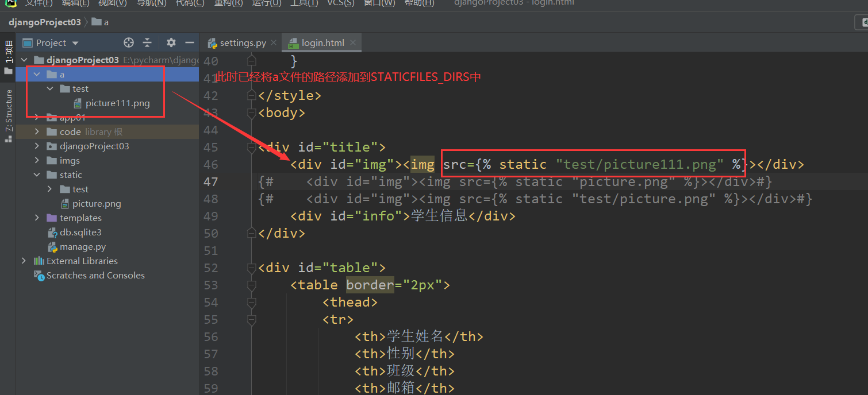868x395 pixels.
Task: Collapse the root djangoProject03 node chevron
Action: (24, 60)
